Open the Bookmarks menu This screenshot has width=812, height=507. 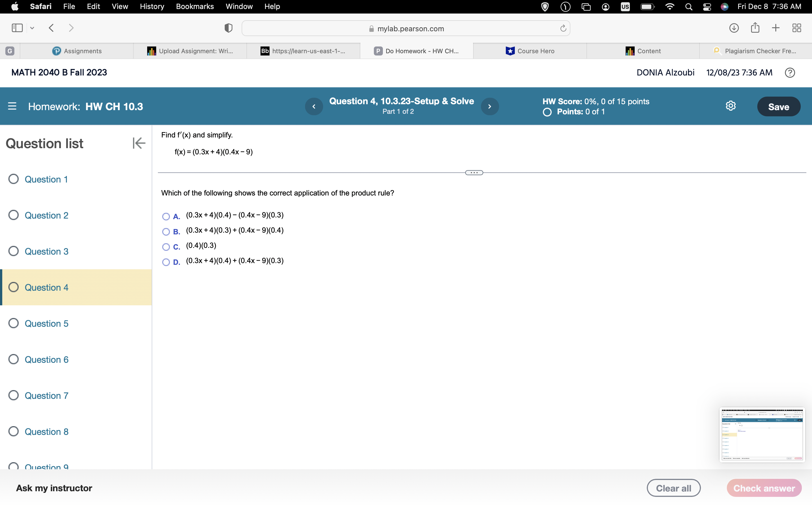tap(195, 6)
